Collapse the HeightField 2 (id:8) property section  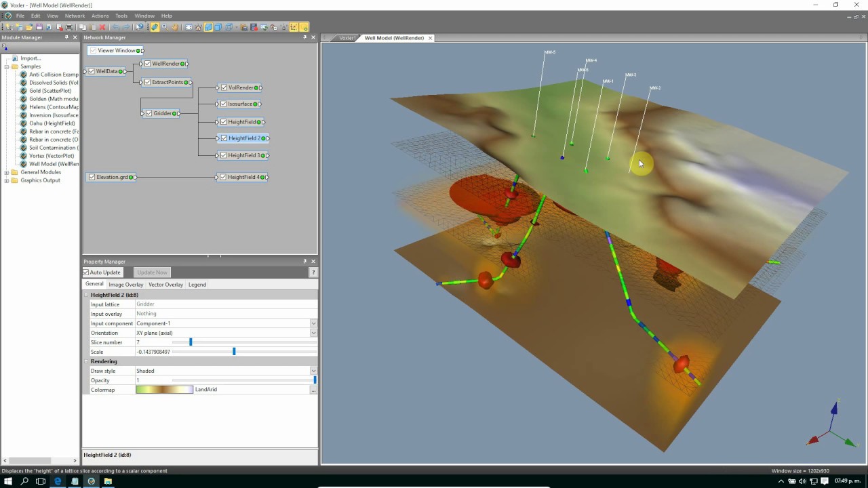click(x=86, y=295)
